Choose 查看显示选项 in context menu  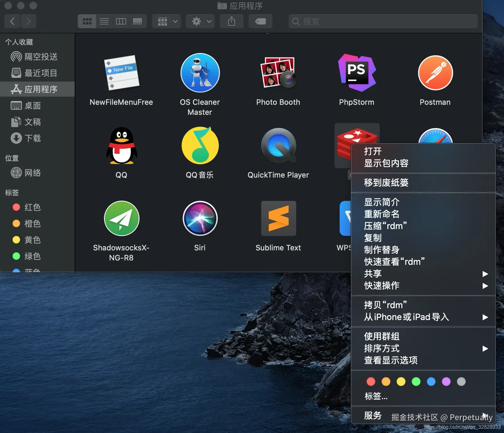click(x=423, y=360)
